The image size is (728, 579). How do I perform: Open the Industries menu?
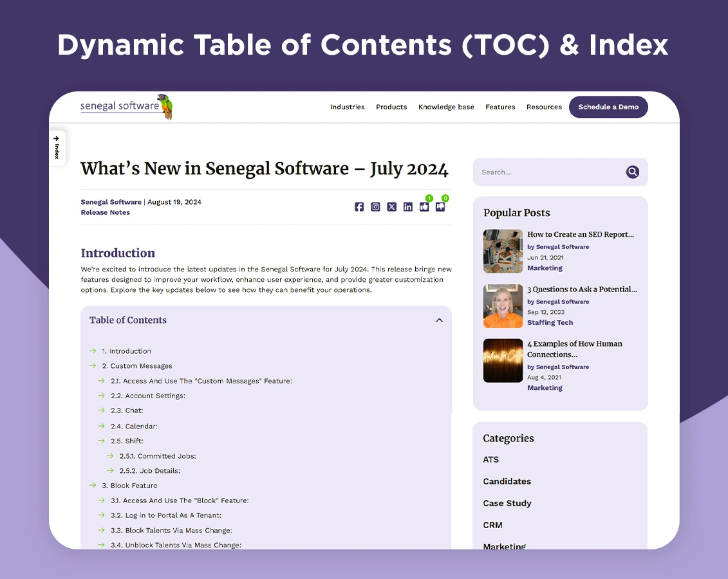pyautogui.click(x=348, y=107)
